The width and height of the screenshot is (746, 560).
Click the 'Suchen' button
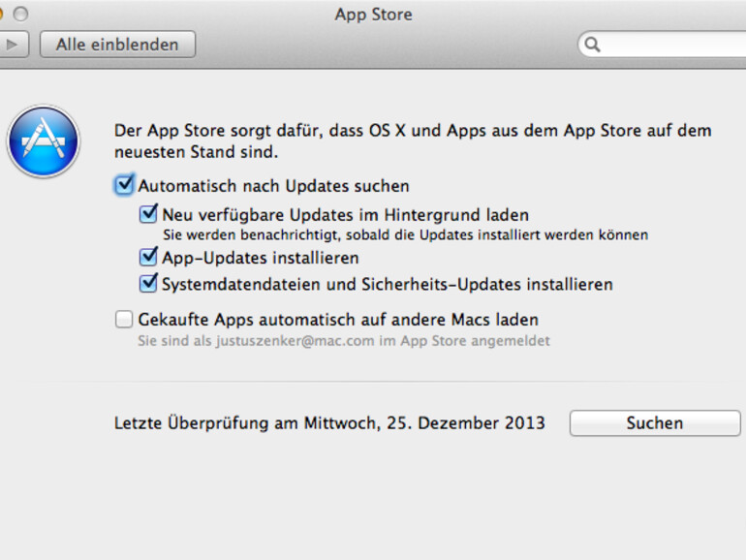pos(654,423)
